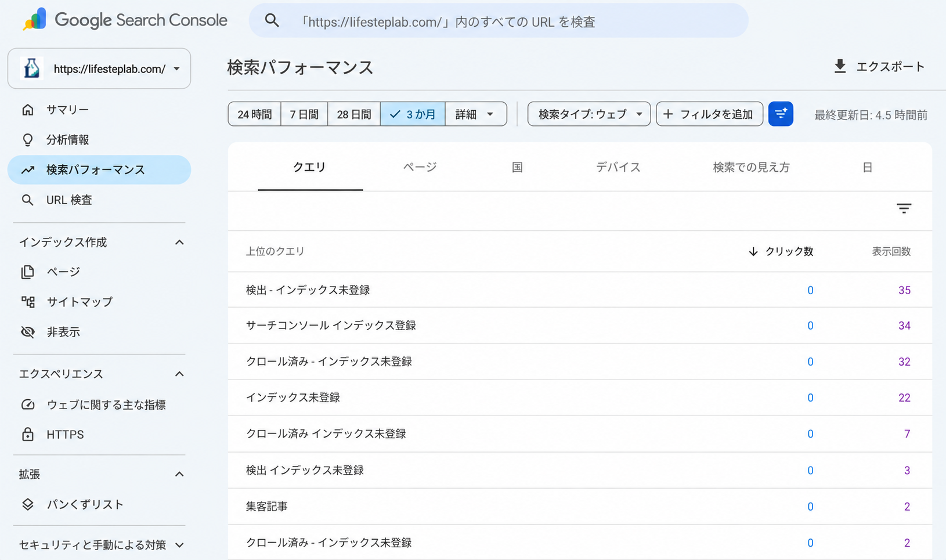Collapse the エクスペリエンス section

[179, 374]
